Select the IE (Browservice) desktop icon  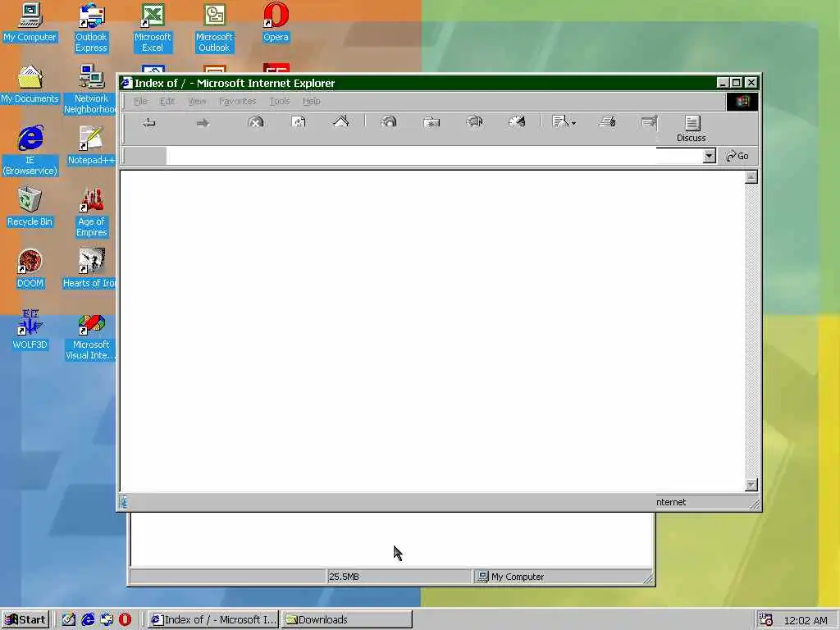tap(30, 151)
